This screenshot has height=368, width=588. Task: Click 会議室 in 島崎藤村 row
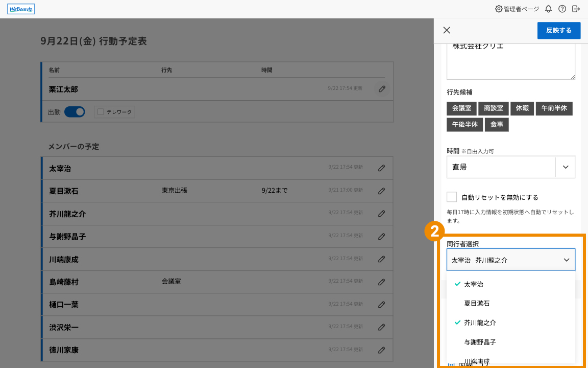tap(171, 281)
